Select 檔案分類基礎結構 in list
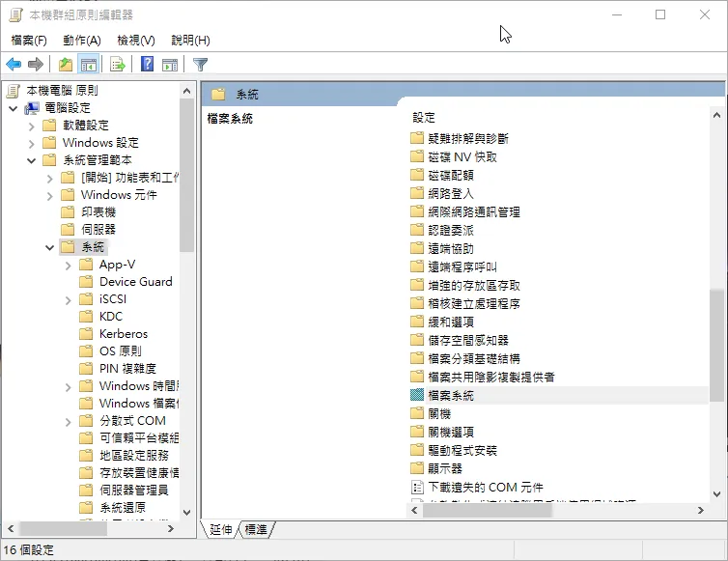The height and width of the screenshot is (561, 728). click(474, 358)
